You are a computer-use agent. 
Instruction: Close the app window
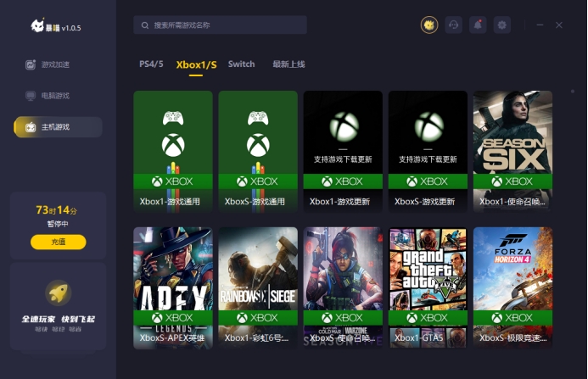559,25
